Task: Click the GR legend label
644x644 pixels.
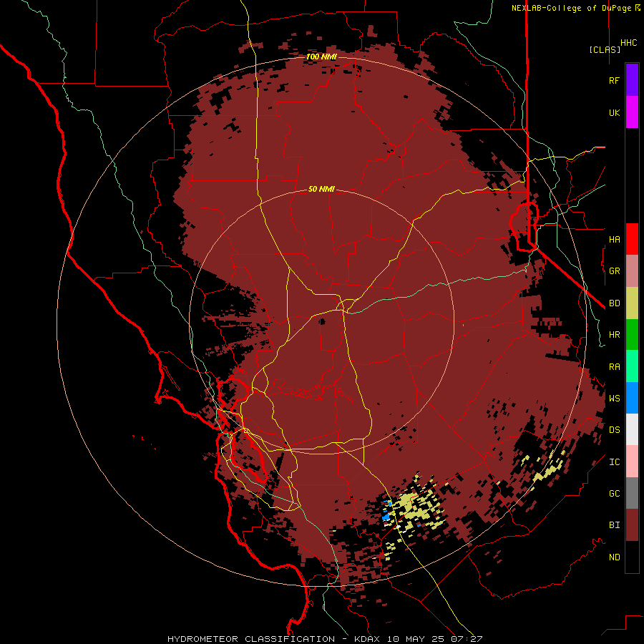Action: pos(614,271)
